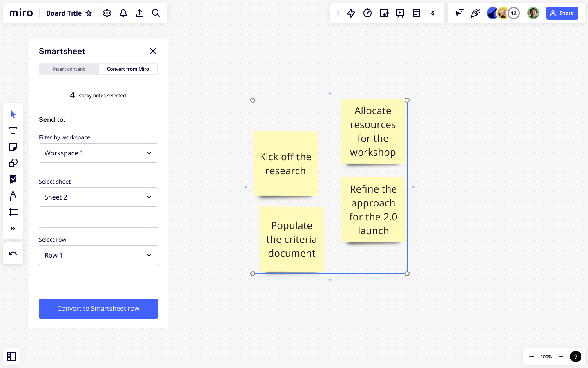Open the Select row dropdown
Screen dimensions: 588x368
coord(98,255)
